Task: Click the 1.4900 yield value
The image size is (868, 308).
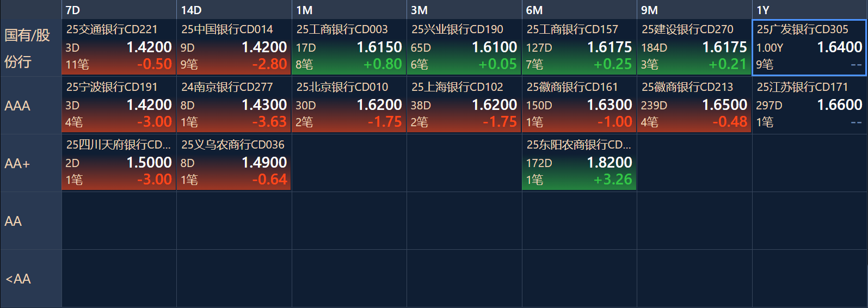Action: pos(264,162)
